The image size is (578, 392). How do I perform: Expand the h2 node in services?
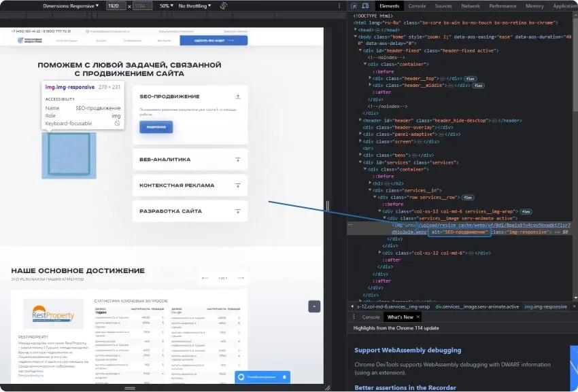point(370,183)
